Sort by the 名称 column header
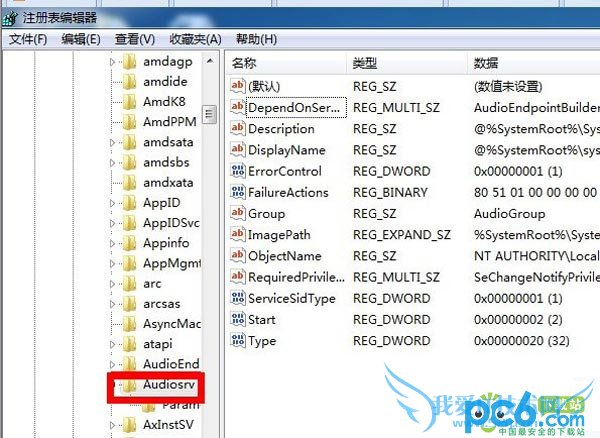The height and width of the screenshot is (438, 600). click(286, 63)
